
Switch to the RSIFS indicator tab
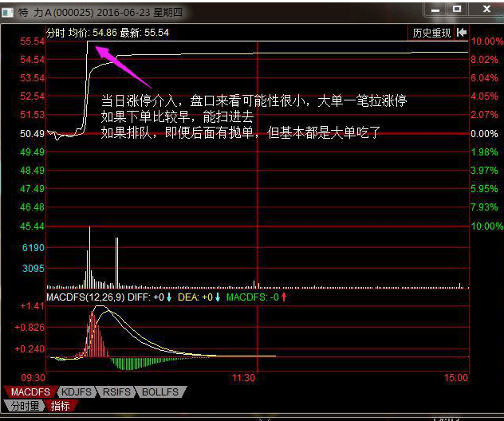(116, 392)
